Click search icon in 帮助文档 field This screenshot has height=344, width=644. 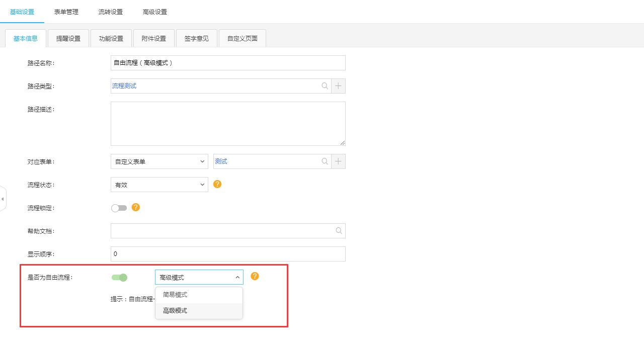pyautogui.click(x=339, y=231)
